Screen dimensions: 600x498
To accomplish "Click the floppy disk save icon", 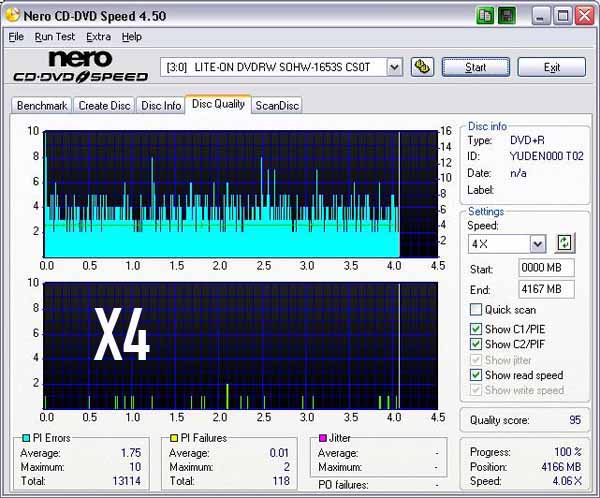I will point(507,16).
